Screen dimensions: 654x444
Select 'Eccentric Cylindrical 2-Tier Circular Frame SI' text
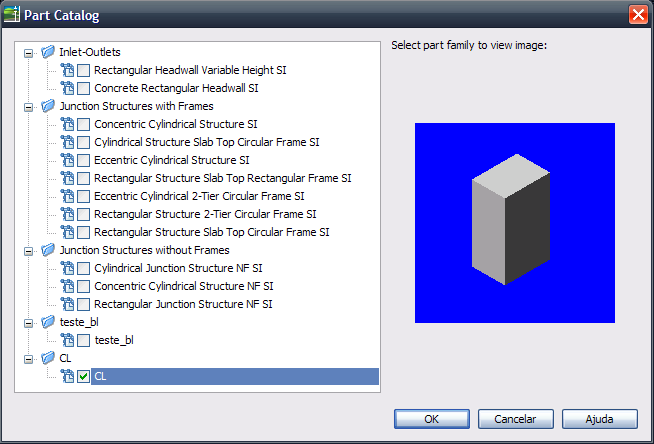click(x=199, y=196)
